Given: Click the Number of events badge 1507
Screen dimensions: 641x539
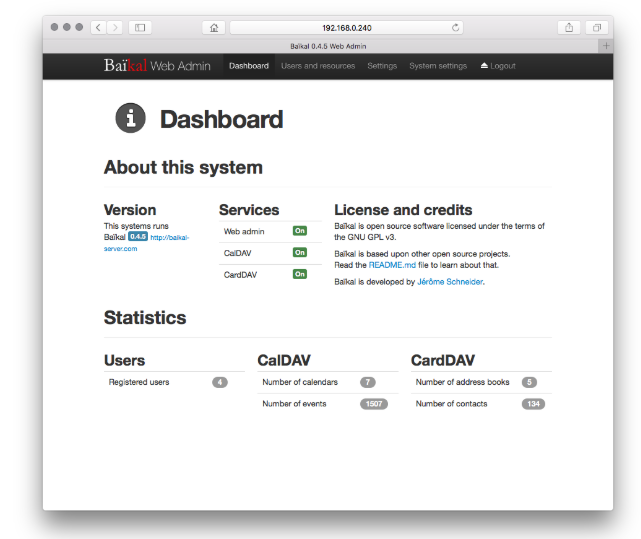Looking at the screenshot, I should [x=374, y=404].
